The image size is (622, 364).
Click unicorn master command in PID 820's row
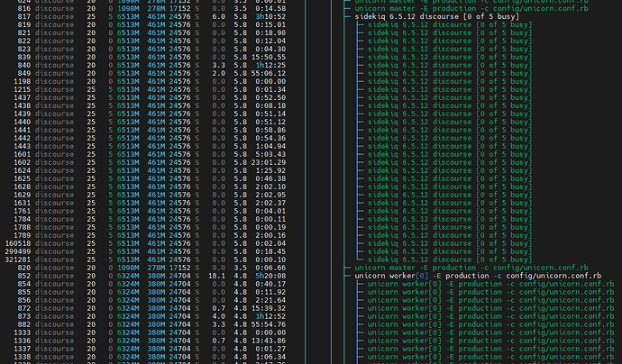(x=471, y=268)
